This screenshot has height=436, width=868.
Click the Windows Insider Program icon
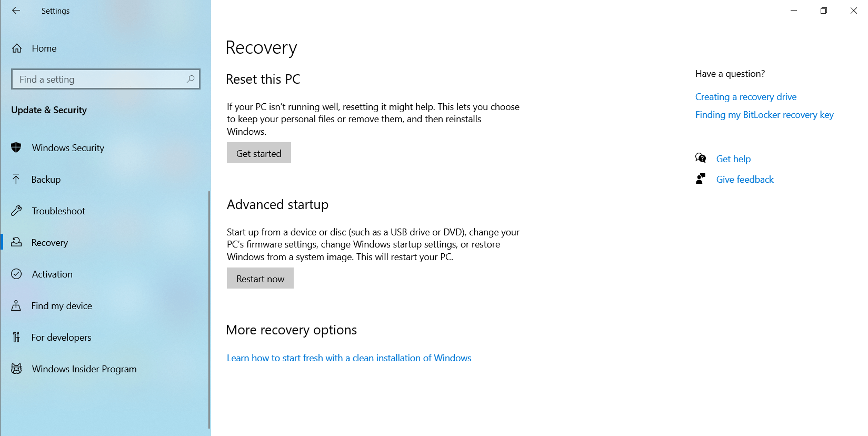pyautogui.click(x=16, y=369)
